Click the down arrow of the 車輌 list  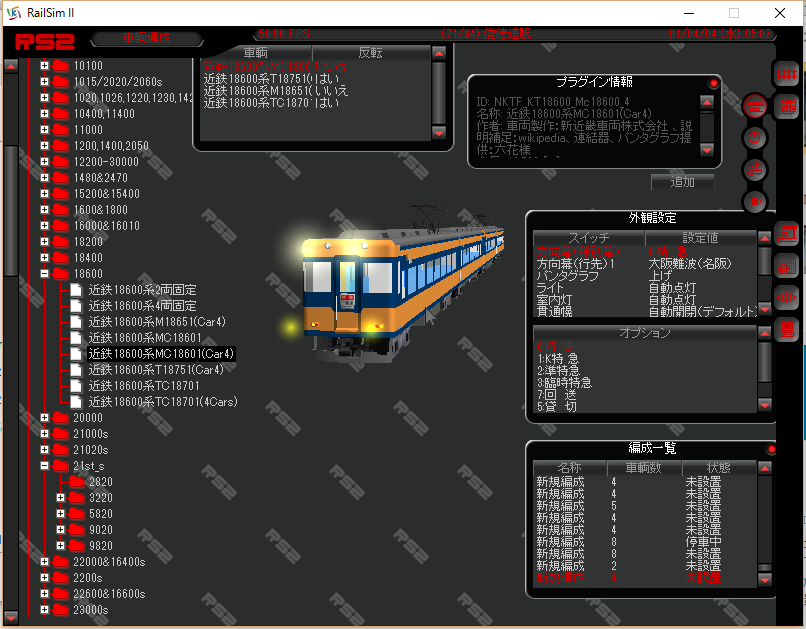pos(439,133)
